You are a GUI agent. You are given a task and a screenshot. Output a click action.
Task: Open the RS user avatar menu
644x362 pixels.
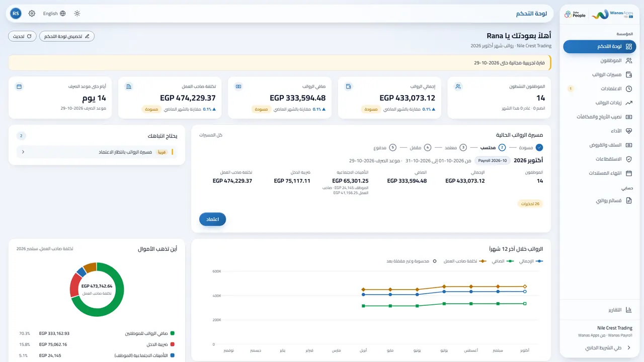pos(16,14)
